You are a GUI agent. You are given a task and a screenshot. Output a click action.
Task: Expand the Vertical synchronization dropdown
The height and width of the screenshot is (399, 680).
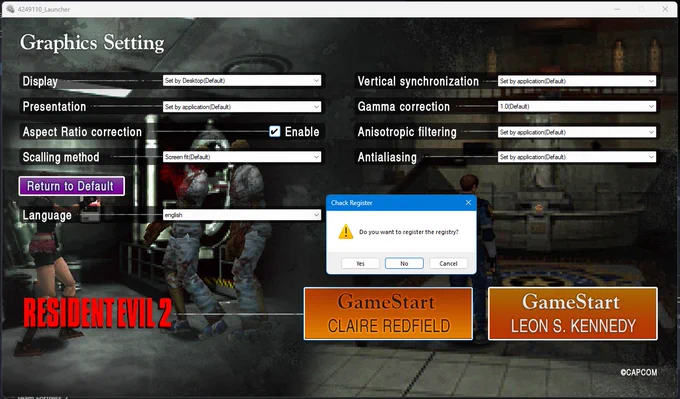pyautogui.click(x=577, y=81)
